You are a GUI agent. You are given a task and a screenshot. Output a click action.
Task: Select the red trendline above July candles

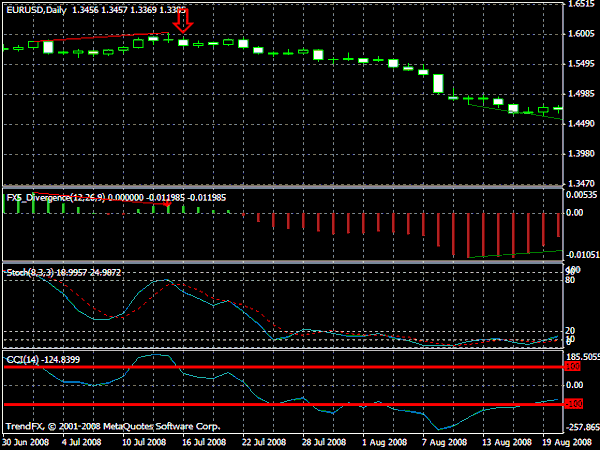click(x=101, y=37)
